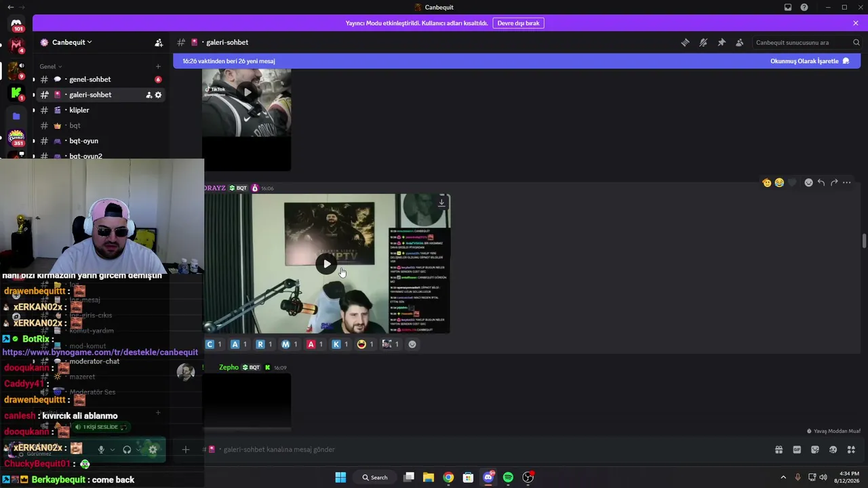Open user settings gear in user panel
Viewport: 868px width, 488px height.
153,449
